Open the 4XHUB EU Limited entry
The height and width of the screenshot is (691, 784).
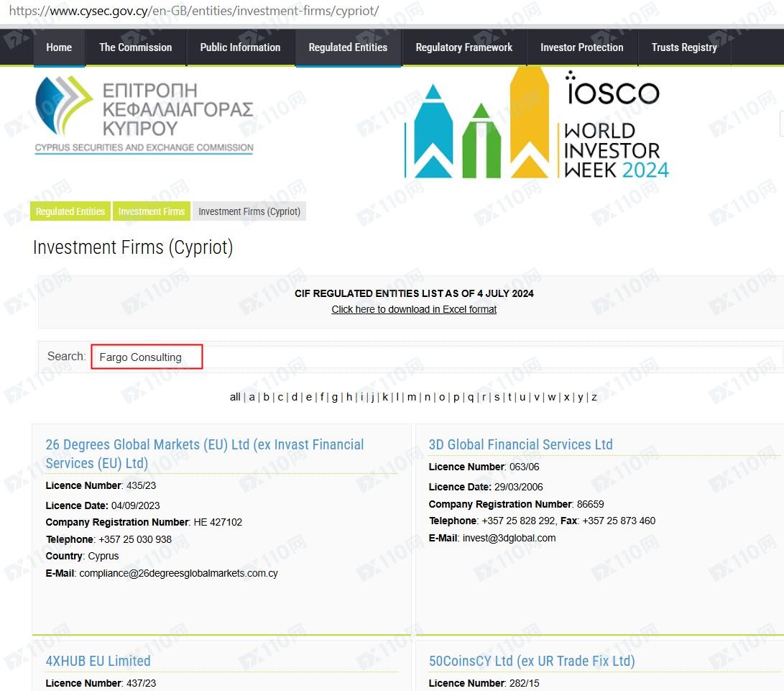click(98, 661)
